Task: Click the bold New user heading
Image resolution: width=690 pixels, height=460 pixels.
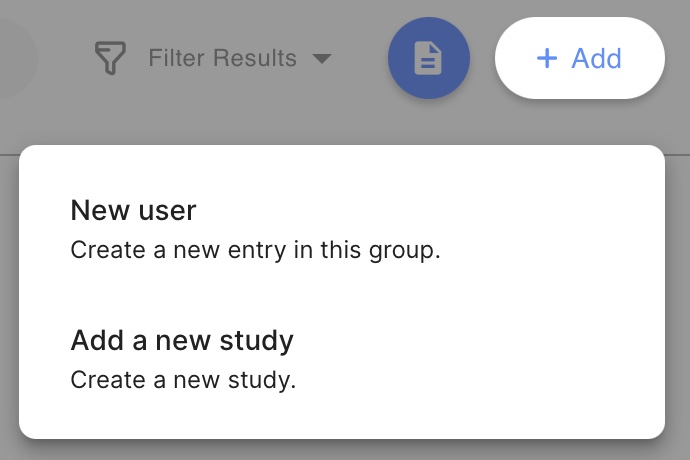Action: coord(133,210)
